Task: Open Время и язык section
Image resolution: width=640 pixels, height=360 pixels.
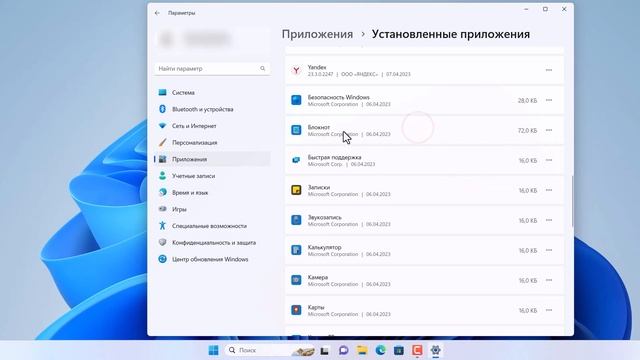Action: tap(212, 193)
